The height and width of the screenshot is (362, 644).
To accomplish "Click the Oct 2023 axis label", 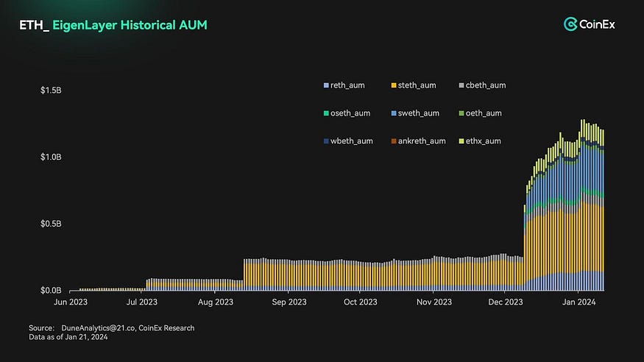I will 360,302.
